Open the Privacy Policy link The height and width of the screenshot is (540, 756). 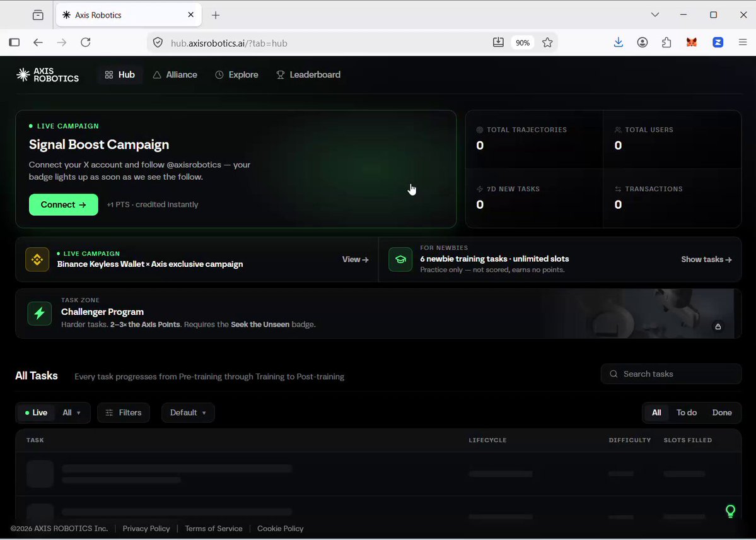[x=146, y=529]
